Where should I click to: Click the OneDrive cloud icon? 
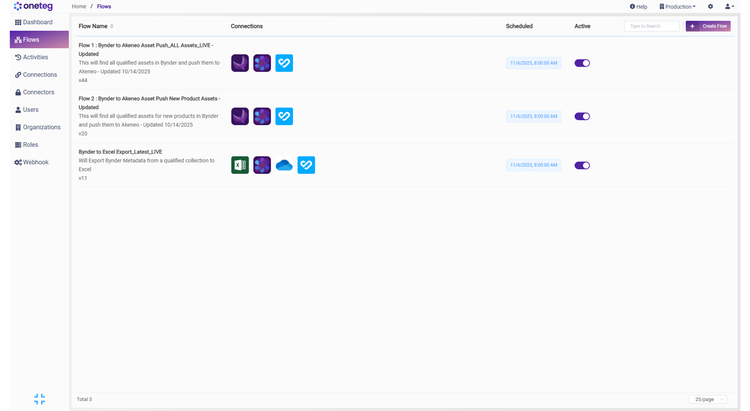click(x=284, y=165)
